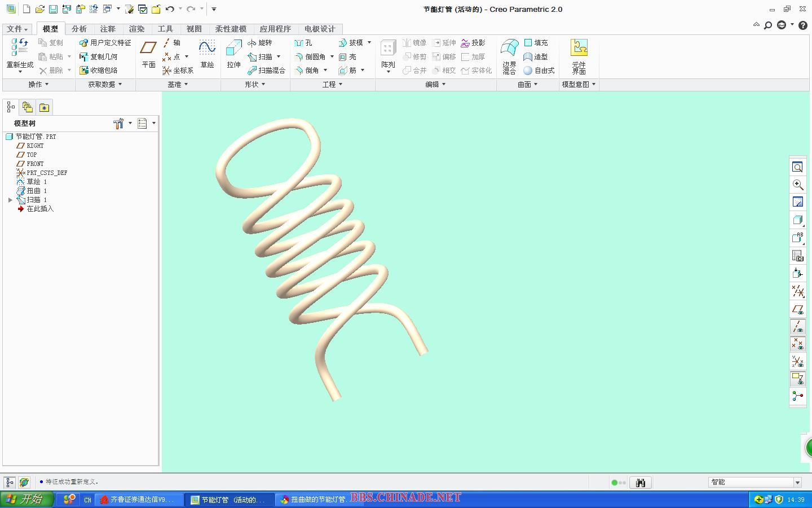Open the Freestyle (自由式) tool
812x508 pixels.
(539, 71)
